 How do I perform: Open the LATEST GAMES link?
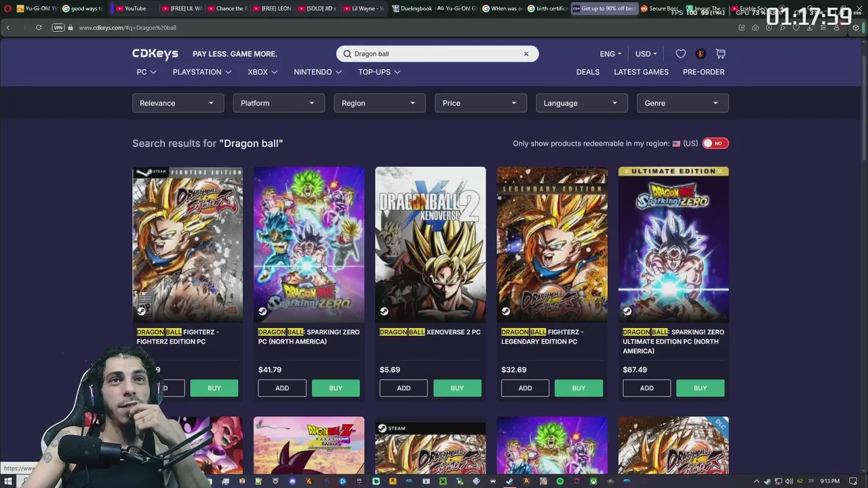tap(641, 72)
